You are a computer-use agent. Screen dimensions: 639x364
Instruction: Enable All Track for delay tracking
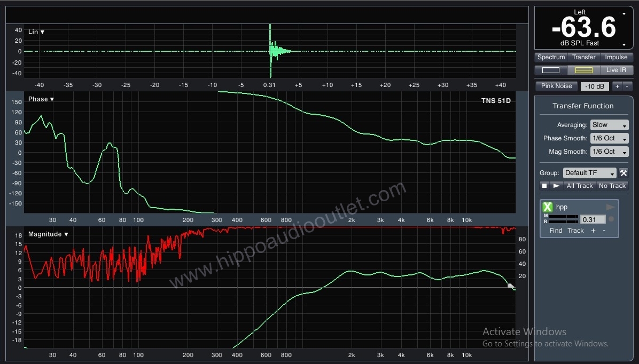click(x=580, y=186)
